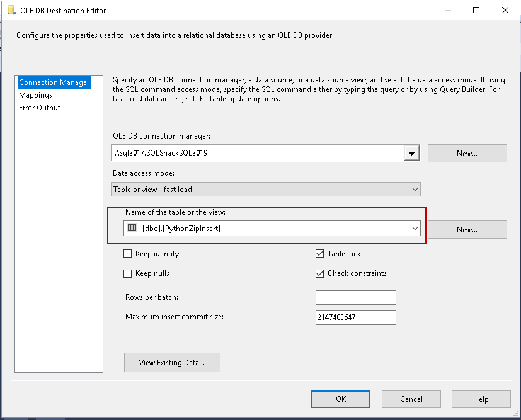The height and width of the screenshot is (420, 521).
Task: Click the table icon beside [dbo].[PythonZipInsert]
Action: point(132,228)
